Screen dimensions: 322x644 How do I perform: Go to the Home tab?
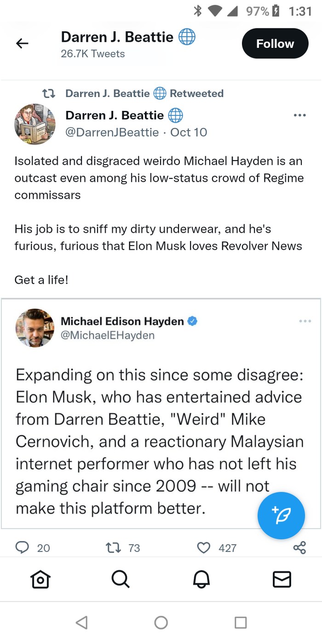pos(40,580)
